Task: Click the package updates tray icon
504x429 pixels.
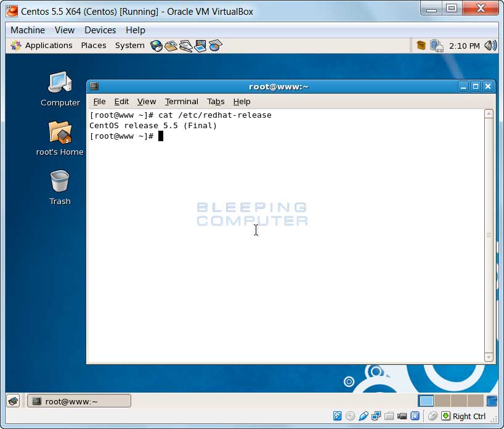Action: 421,46
